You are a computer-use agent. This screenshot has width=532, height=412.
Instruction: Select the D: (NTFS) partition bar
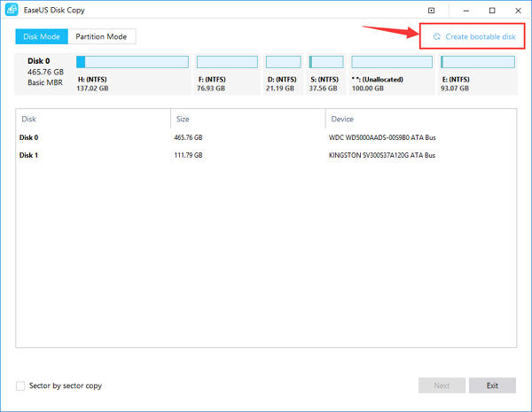click(x=284, y=62)
